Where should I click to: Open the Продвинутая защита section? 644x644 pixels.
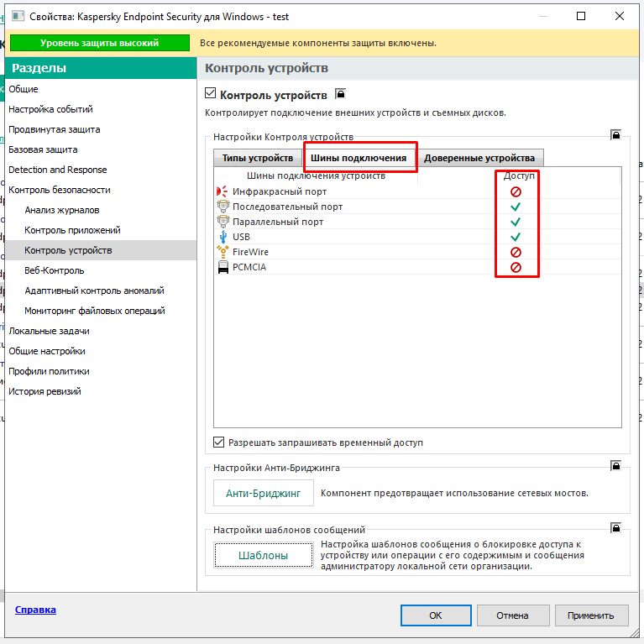click(101, 129)
